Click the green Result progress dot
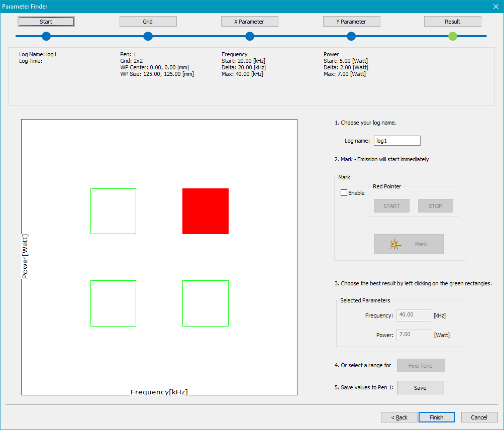The height and width of the screenshot is (430, 504). pos(453,36)
